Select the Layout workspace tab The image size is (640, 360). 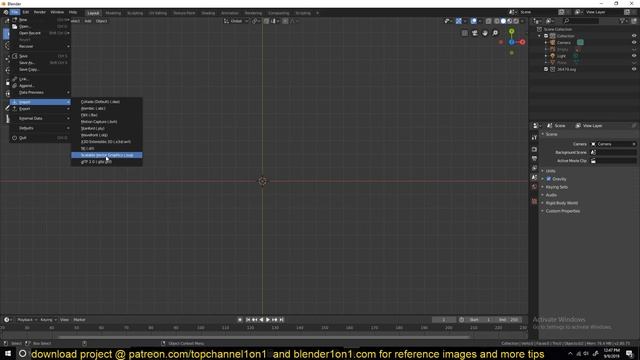(x=93, y=13)
